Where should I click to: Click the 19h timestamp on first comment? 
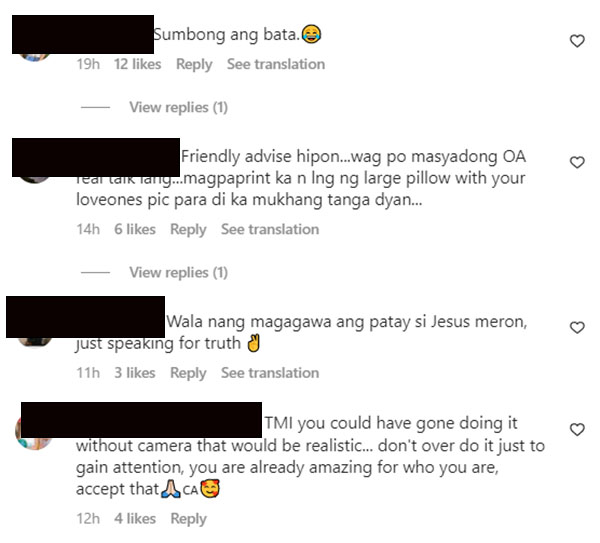[88, 64]
